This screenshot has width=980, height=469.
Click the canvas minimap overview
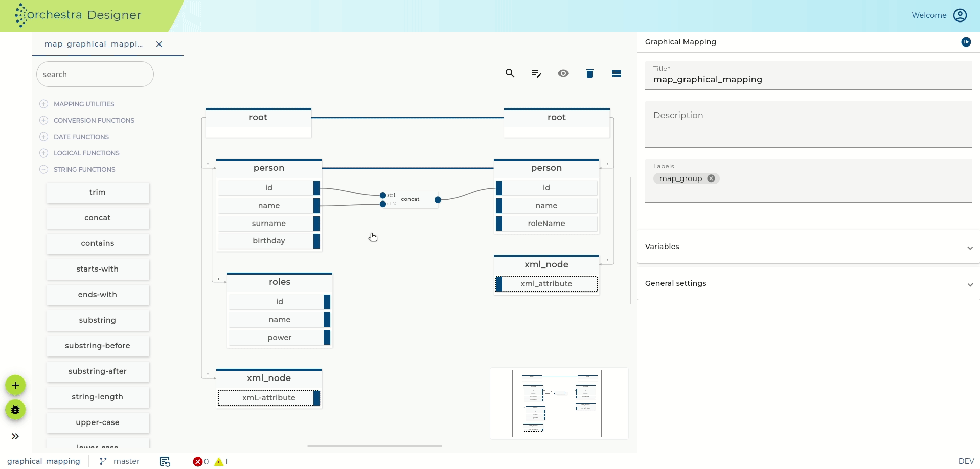(559, 403)
